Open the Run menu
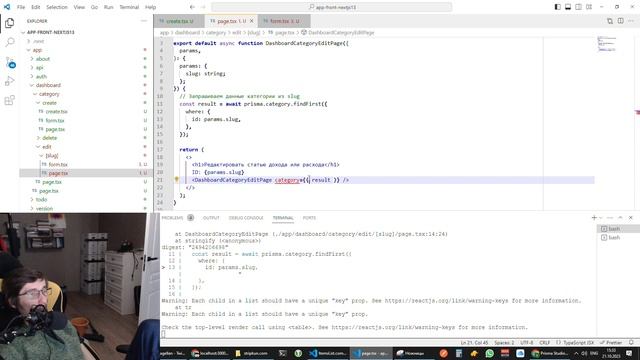 tap(109, 7)
